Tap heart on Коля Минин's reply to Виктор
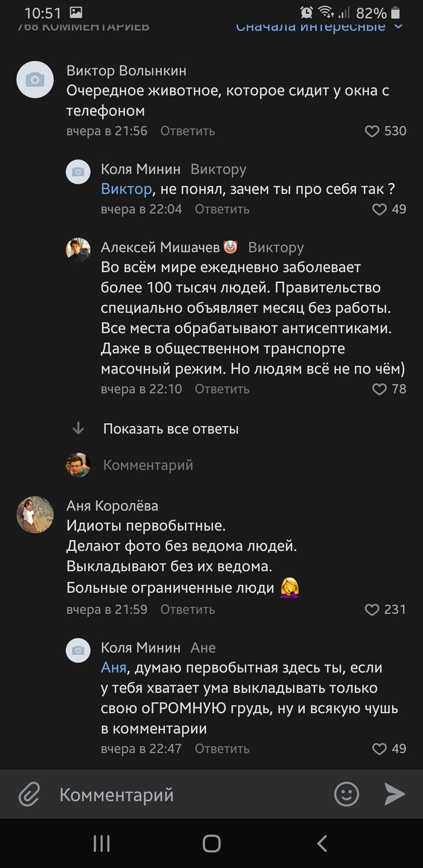Image resolution: width=423 pixels, height=868 pixels. (x=379, y=209)
